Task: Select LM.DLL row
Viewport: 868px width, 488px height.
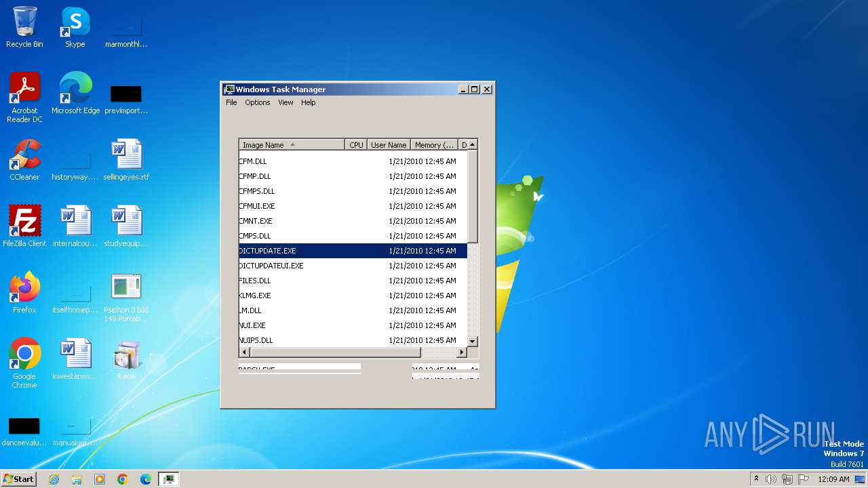Action: [x=353, y=310]
